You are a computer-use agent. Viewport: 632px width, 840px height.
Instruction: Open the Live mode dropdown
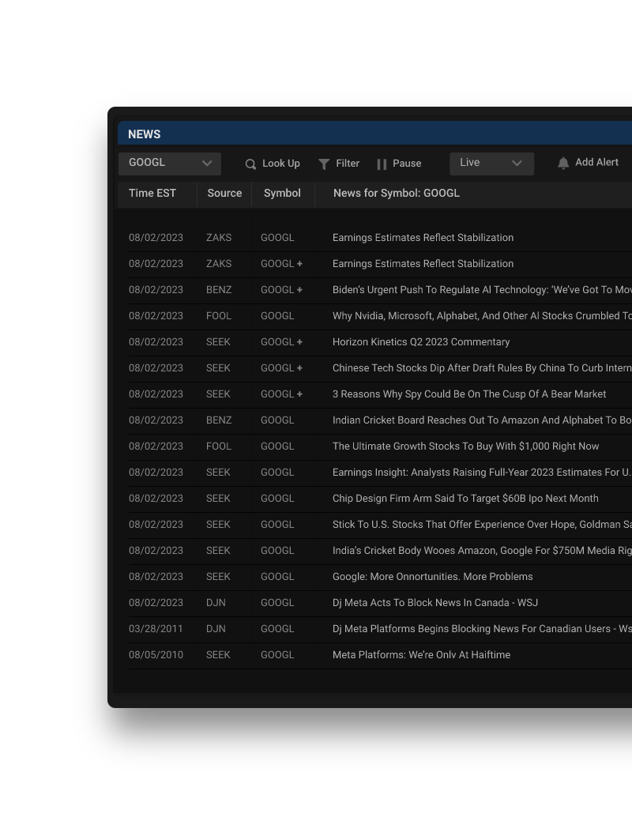click(491, 164)
